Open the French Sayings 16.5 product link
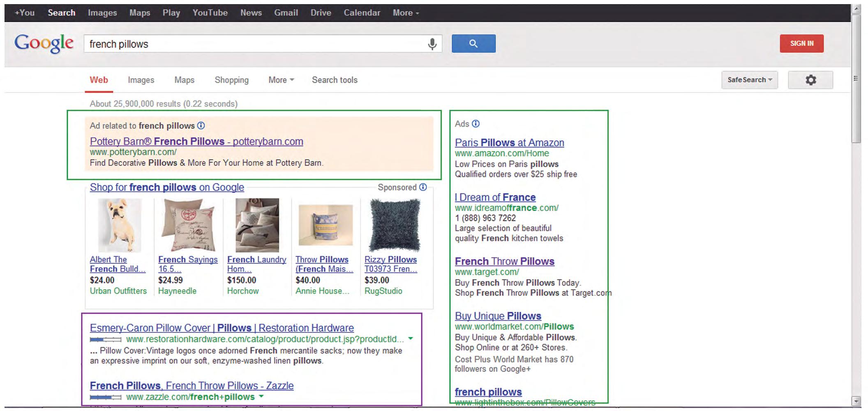868x411 pixels. point(188,264)
